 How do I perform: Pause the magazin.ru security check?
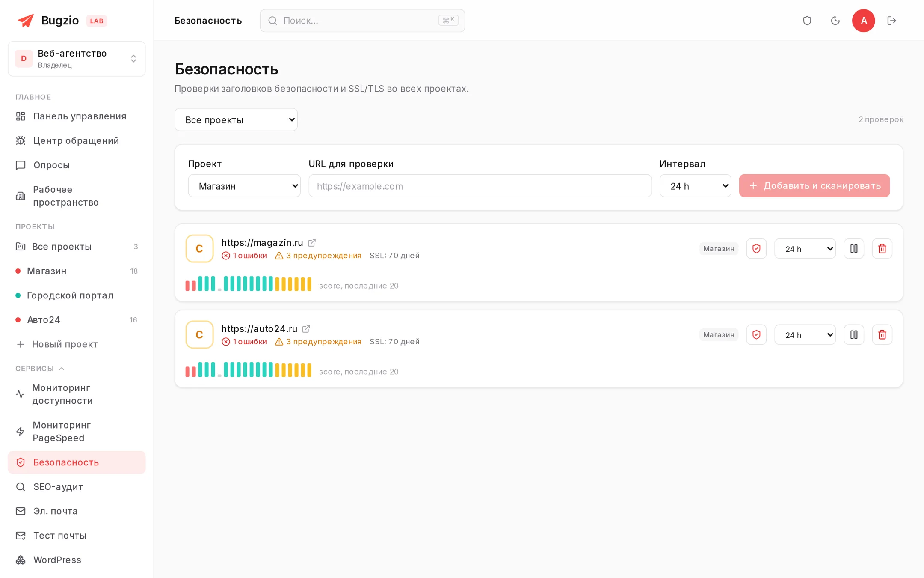[854, 249]
